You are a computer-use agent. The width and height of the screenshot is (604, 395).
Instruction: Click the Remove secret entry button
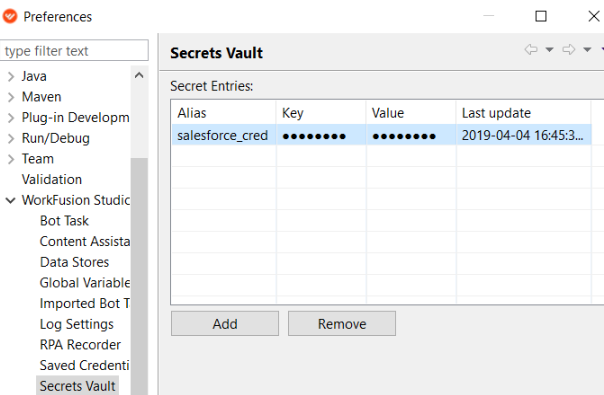342,324
